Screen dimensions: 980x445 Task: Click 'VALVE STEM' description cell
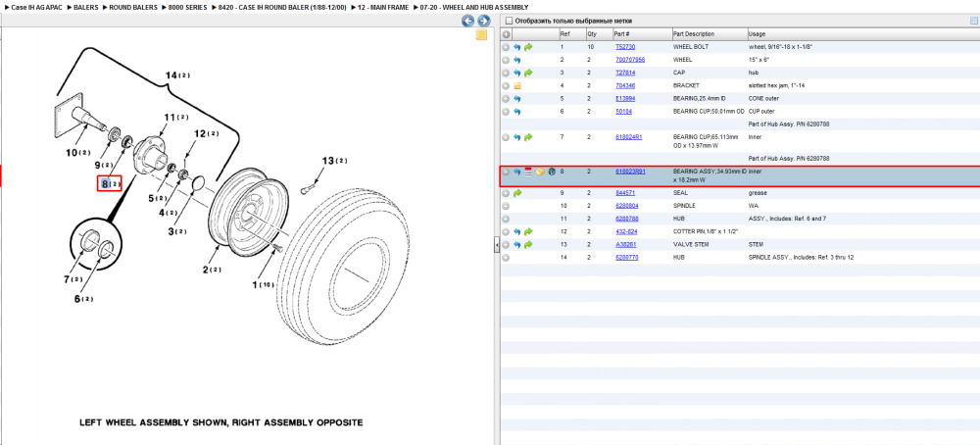pos(691,244)
